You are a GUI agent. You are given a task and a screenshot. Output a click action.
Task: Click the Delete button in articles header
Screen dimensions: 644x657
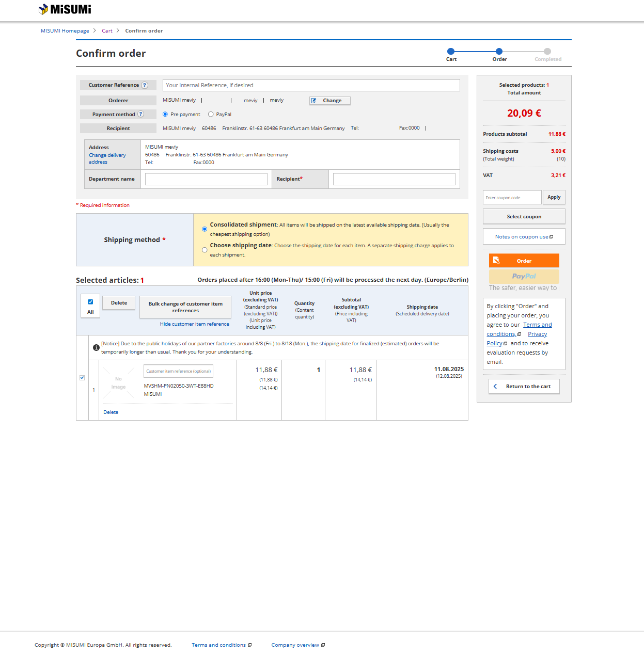tap(119, 303)
